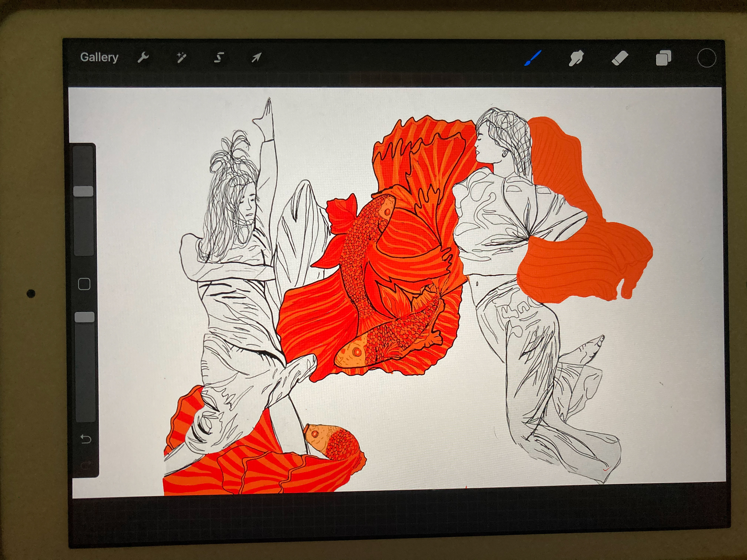Activate the Transform arrow tool
Viewport: 747px width, 560px height.
pos(256,58)
